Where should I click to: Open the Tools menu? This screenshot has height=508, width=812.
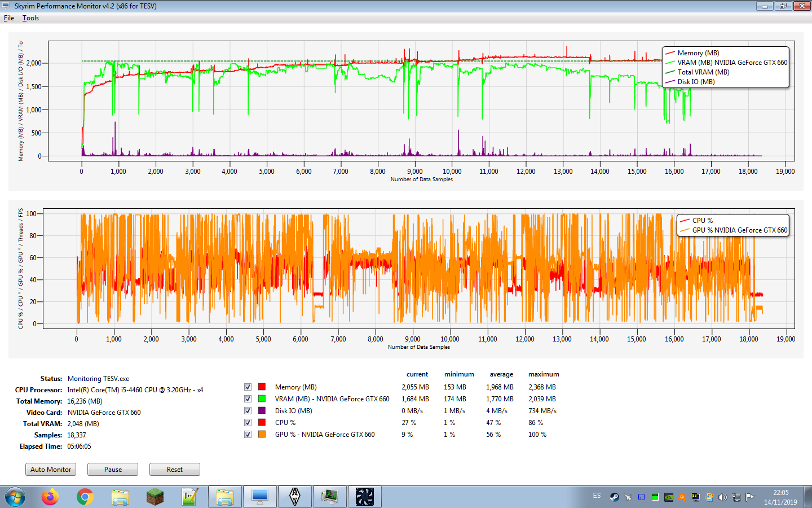tap(30, 18)
